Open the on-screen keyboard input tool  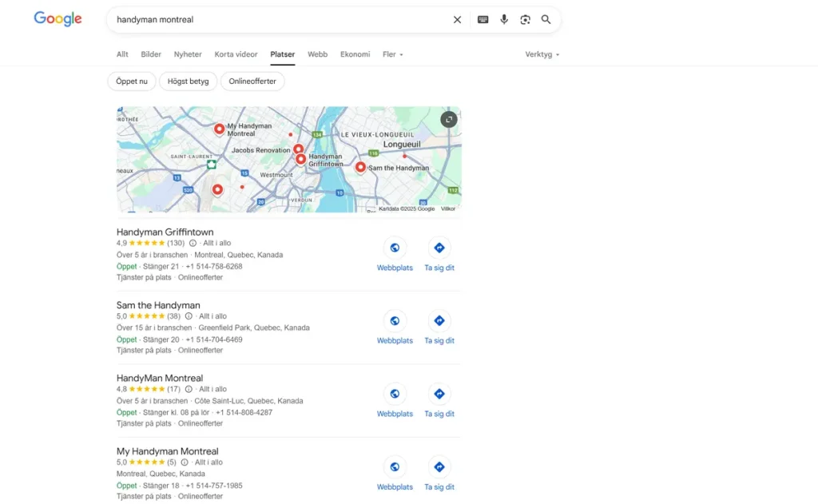[482, 20]
